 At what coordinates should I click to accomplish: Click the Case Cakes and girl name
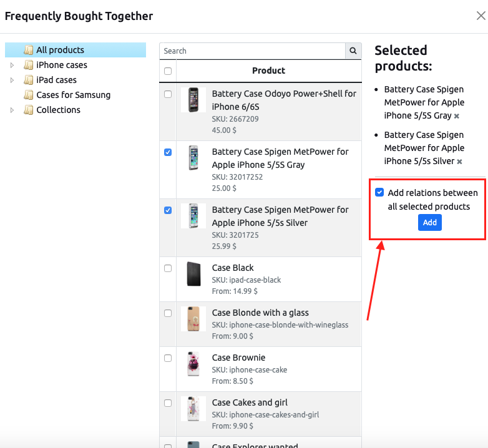[250, 402]
